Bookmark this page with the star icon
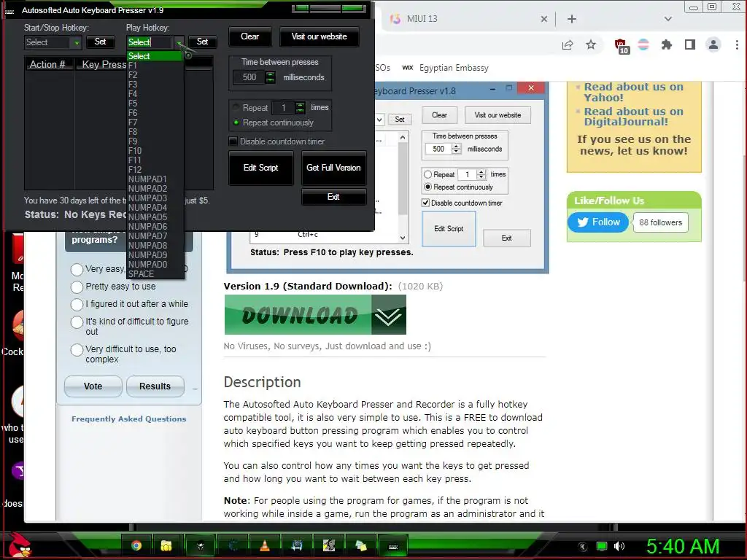 tap(591, 44)
